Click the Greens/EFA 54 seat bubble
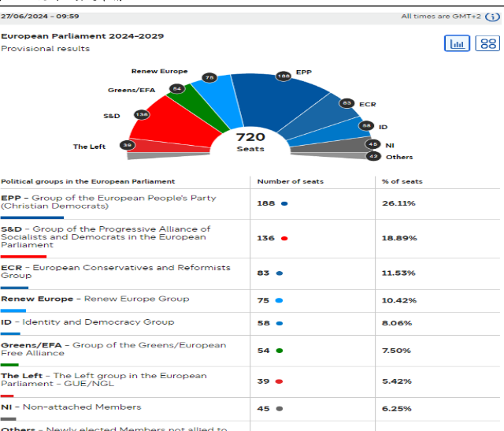 click(177, 89)
